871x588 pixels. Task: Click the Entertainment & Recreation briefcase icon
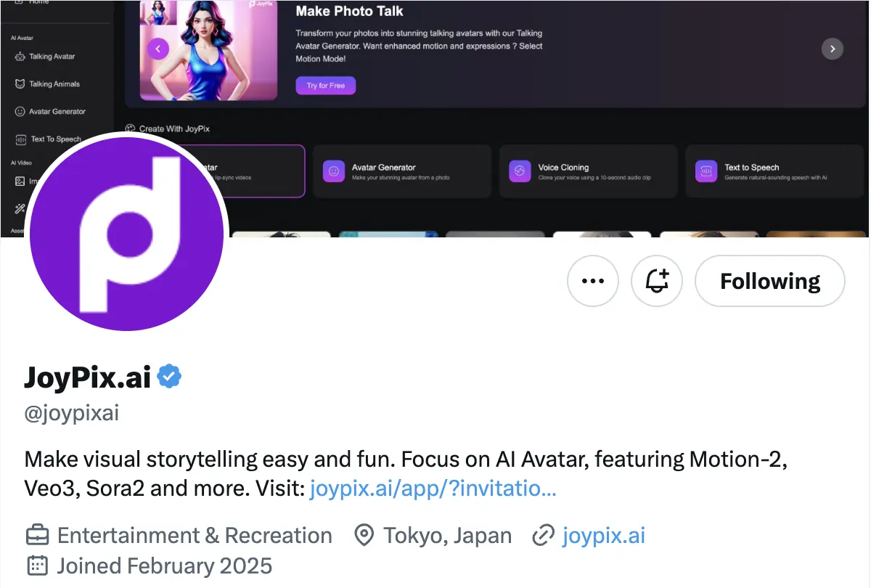coord(37,536)
